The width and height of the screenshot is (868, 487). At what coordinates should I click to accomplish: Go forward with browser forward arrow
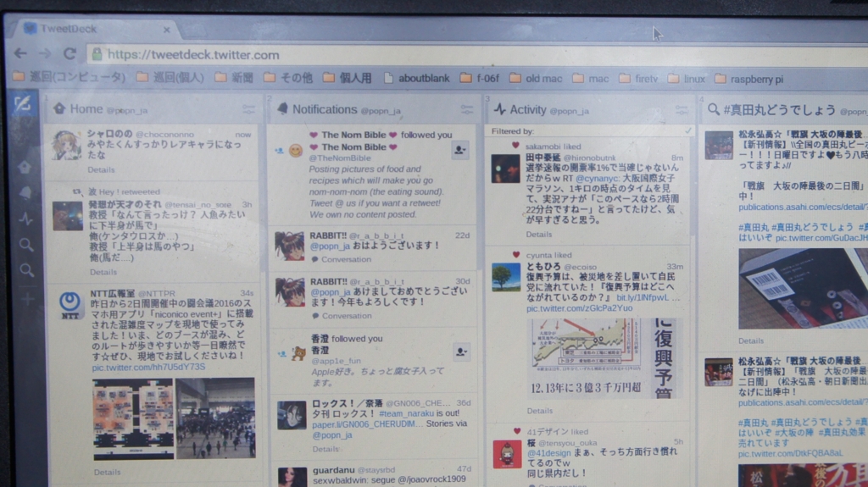point(45,53)
